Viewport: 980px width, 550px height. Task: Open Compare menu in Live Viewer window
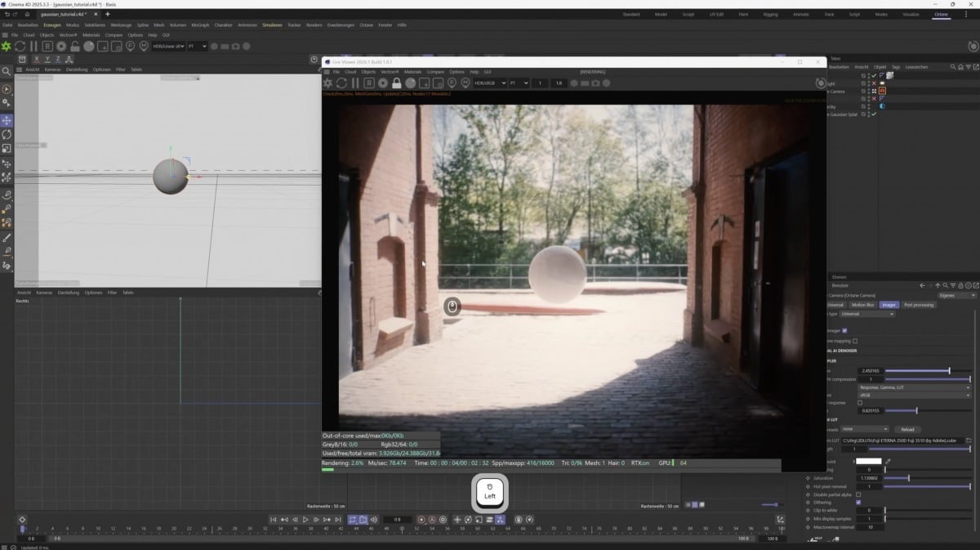(x=435, y=72)
